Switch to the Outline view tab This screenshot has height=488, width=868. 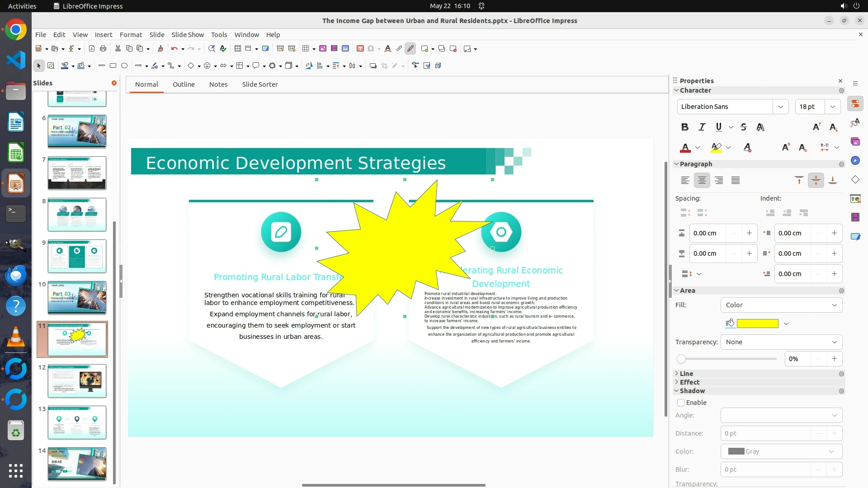coord(184,84)
